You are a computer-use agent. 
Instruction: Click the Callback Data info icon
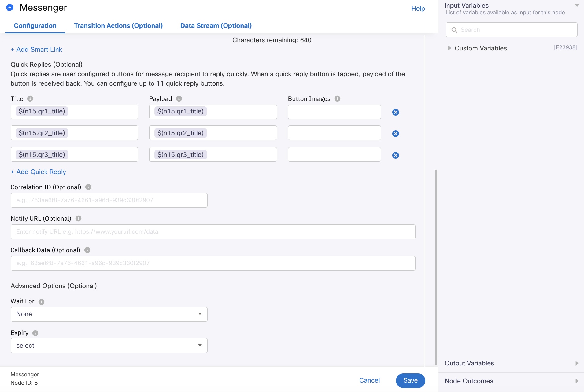pos(87,250)
